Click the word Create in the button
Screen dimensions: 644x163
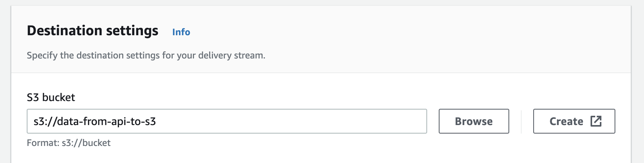(x=566, y=122)
